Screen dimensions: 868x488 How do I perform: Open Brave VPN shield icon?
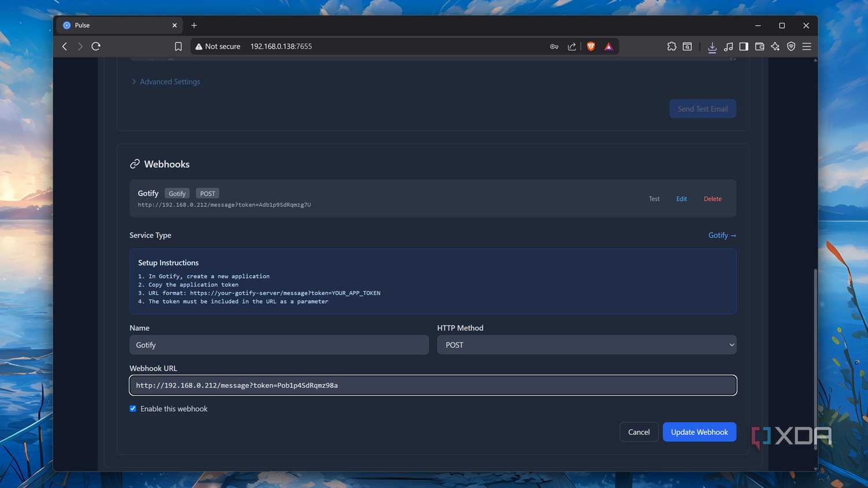pyautogui.click(x=791, y=46)
